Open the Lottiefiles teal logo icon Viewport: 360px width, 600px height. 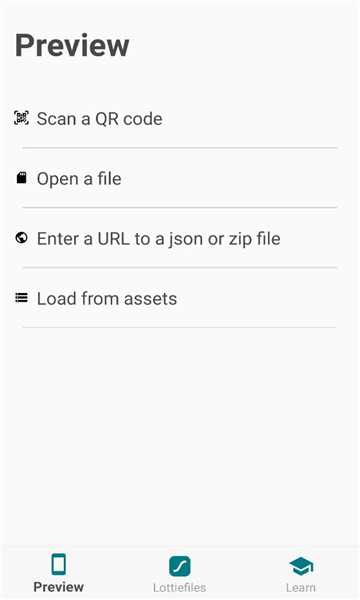(x=180, y=566)
